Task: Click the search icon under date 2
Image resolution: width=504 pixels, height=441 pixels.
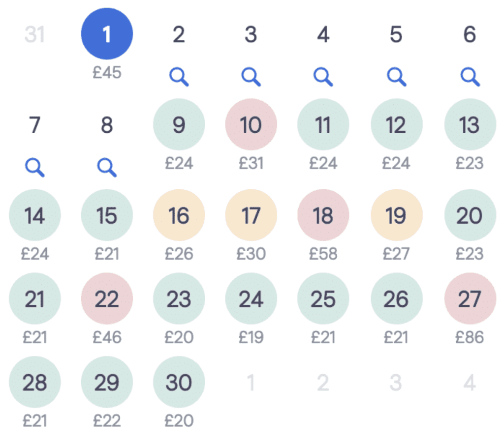Action: [x=179, y=77]
